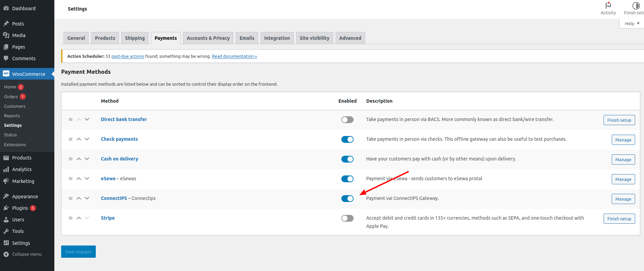
Task: Move Check payments down with chevron
Action: pyautogui.click(x=87, y=139)
